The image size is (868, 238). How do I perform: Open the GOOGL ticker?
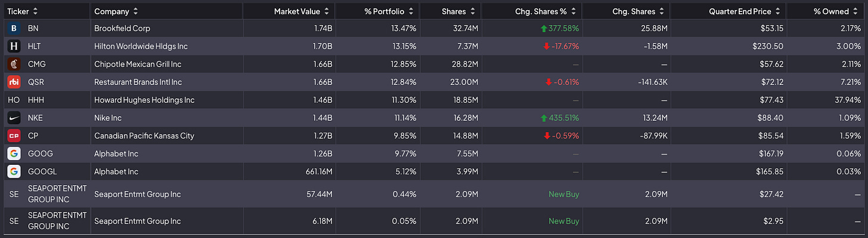42,171
